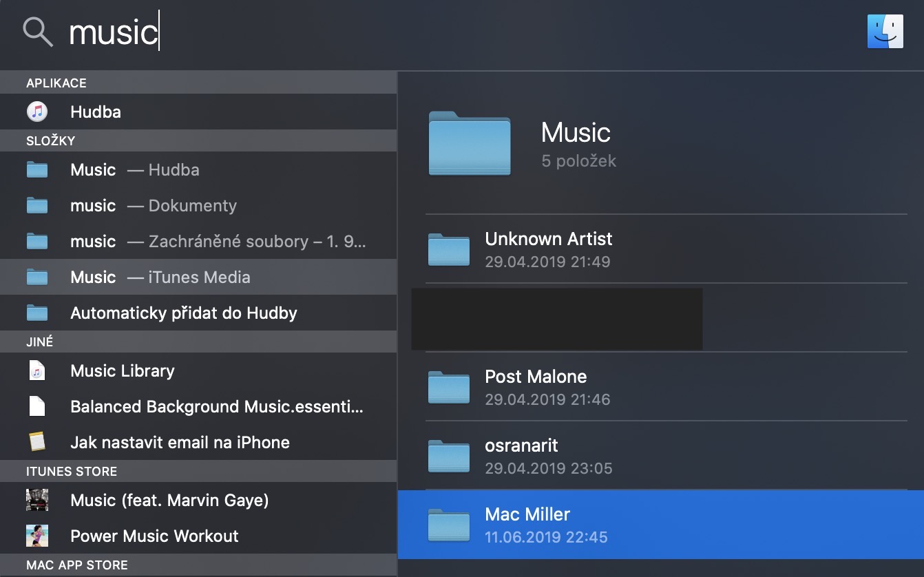
Task: Select the "music — Zachráněné soubory" result
Action: pos(198,241)
